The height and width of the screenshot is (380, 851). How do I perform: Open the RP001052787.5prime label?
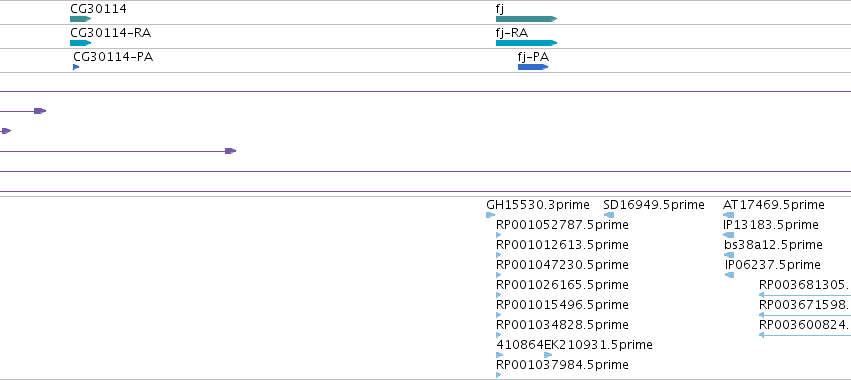pos(562,225)
